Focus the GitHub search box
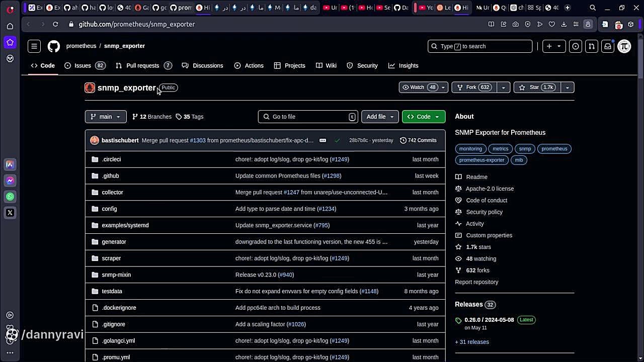 tap(480, 46)
